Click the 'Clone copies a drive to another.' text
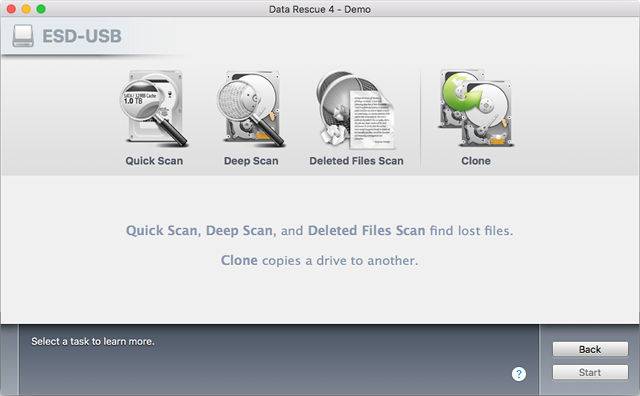The image size is (640, 396). pyautogui.click(x=320, y=260)
